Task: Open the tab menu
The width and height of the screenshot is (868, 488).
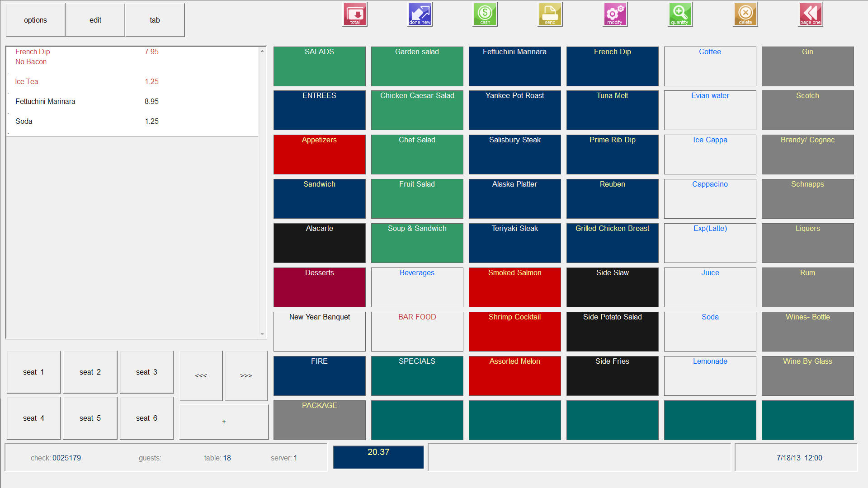Action: click(155, 20)
